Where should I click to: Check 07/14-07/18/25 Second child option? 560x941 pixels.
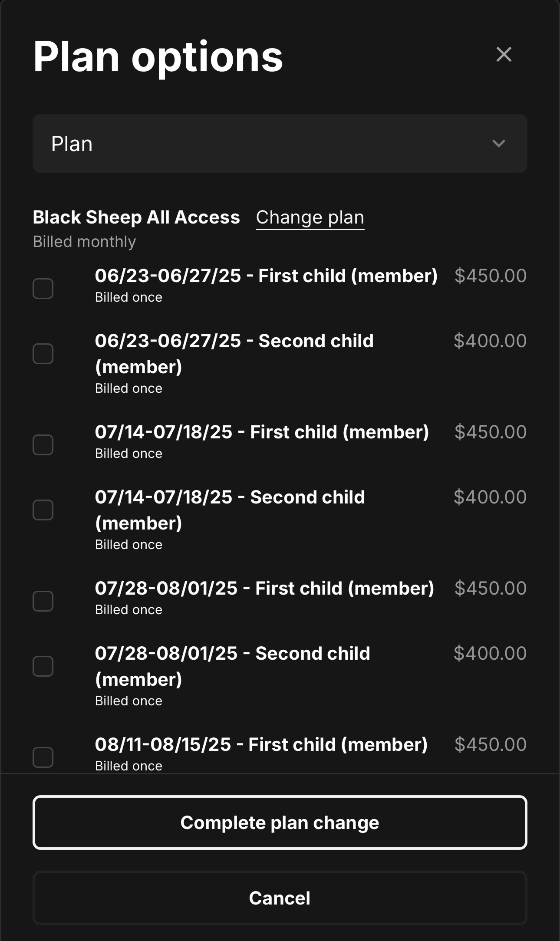click(43, 510)
